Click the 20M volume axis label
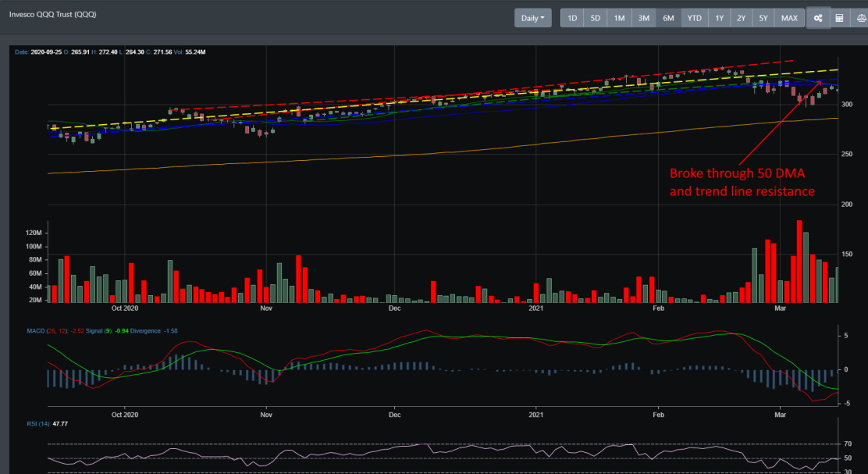The image size is (868, 474). point(34,300)
